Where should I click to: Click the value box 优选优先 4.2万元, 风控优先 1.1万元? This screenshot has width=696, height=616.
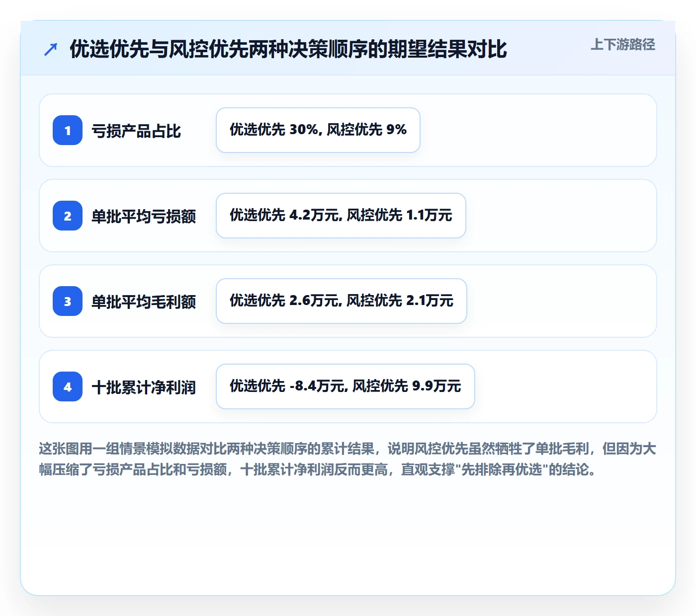point(341,216)
